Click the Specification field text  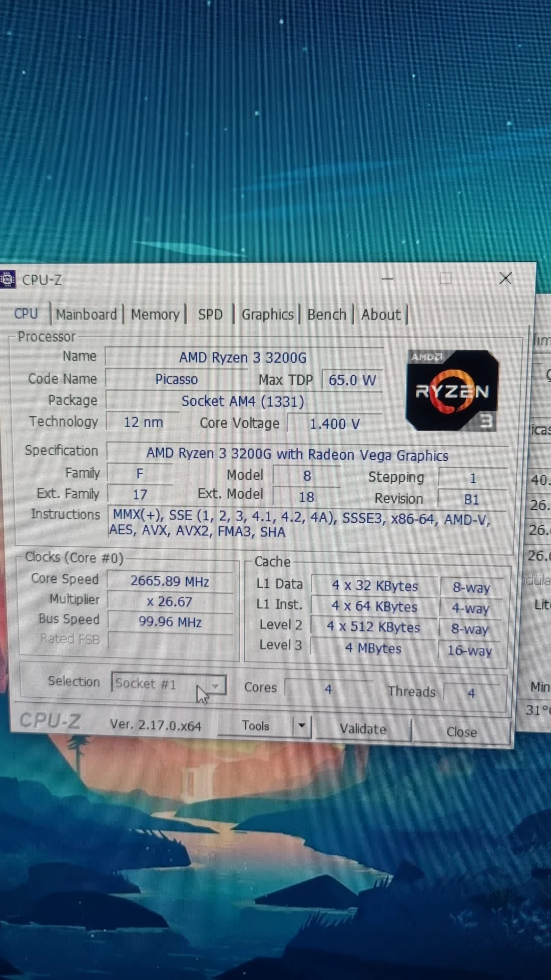pyautogui.click(x=308, y=454)
